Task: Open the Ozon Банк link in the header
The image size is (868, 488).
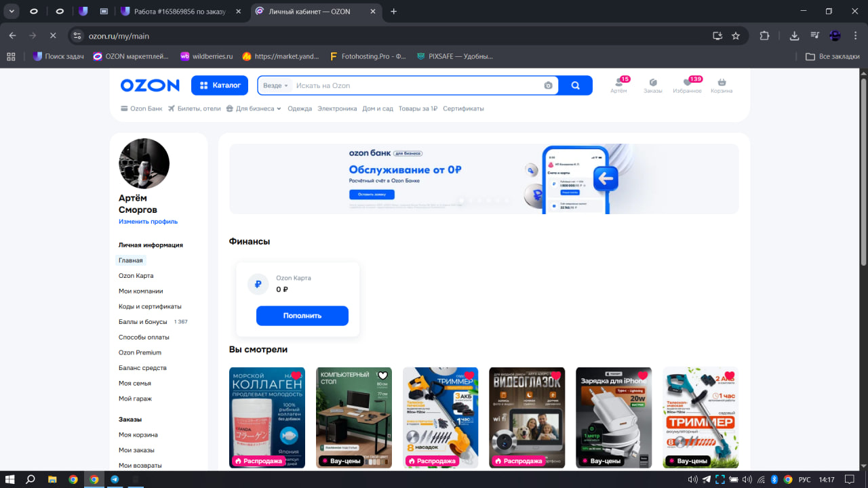Action: pyautogui.click(x=141, y=108)
